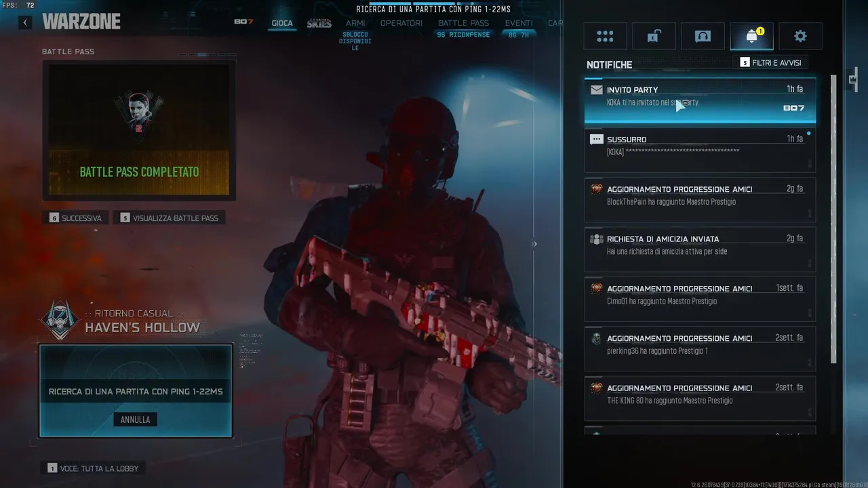
Task: Open the settings gear icon
Action: (x=800, y=37)
